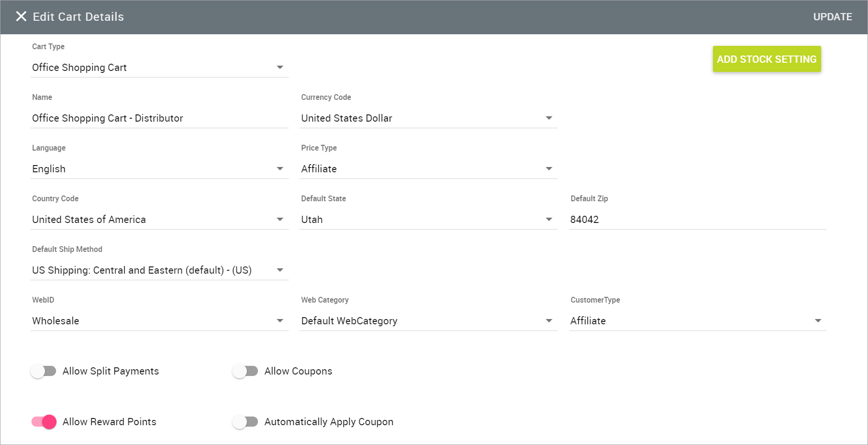
Task: Open the Price Type dropdown showing Affiliate
Action: pos(549,168)
